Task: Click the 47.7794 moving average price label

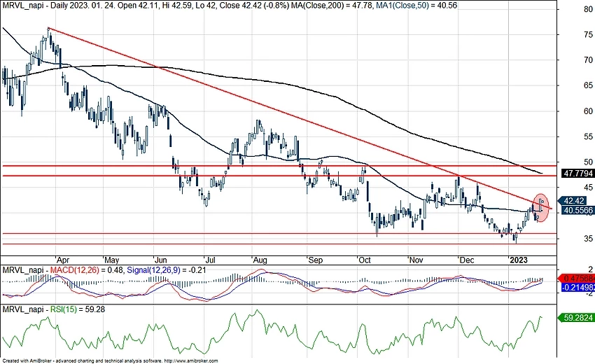Action: click(577, 174)
